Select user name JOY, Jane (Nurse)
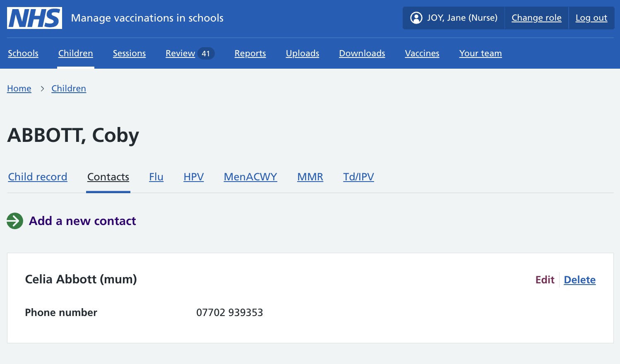 click(x=462, y=18)
